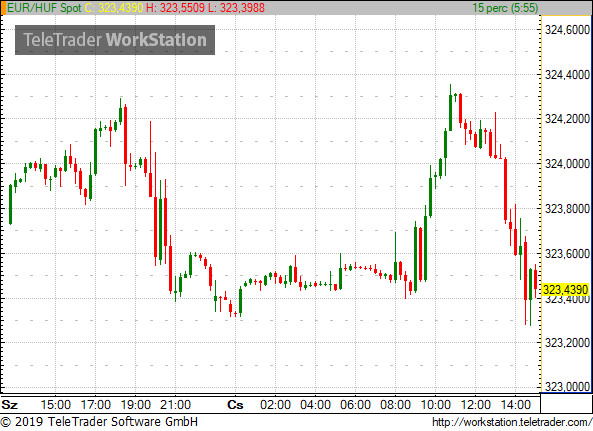The image size is (593, 431).
Task: Click the Sz day marker on time axis
Action: coord(9,405)
